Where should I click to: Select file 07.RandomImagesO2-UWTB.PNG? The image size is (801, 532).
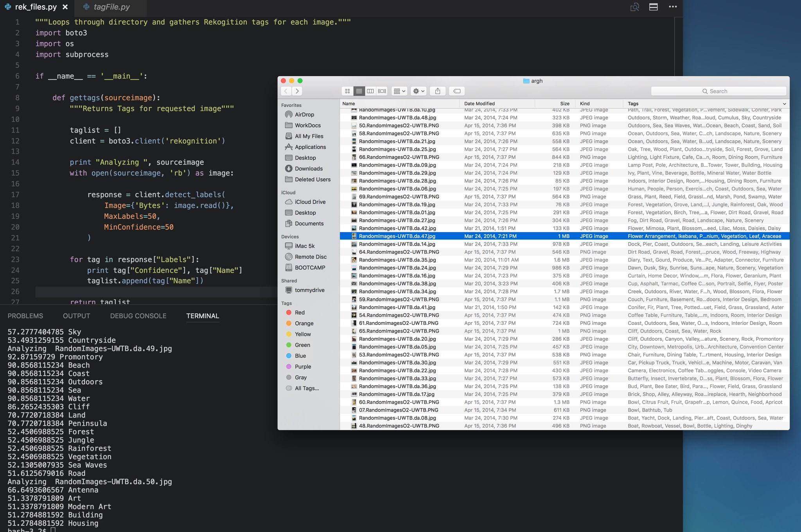click(x=564, y=410)
